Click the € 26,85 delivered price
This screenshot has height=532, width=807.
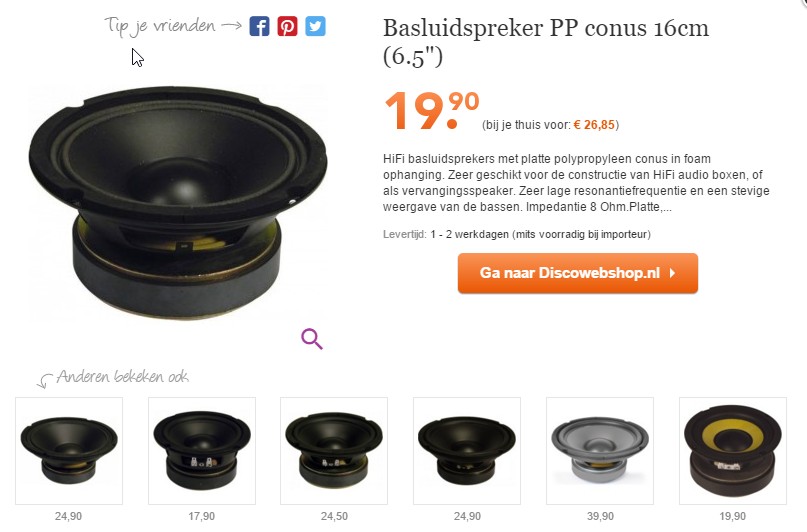594,125
